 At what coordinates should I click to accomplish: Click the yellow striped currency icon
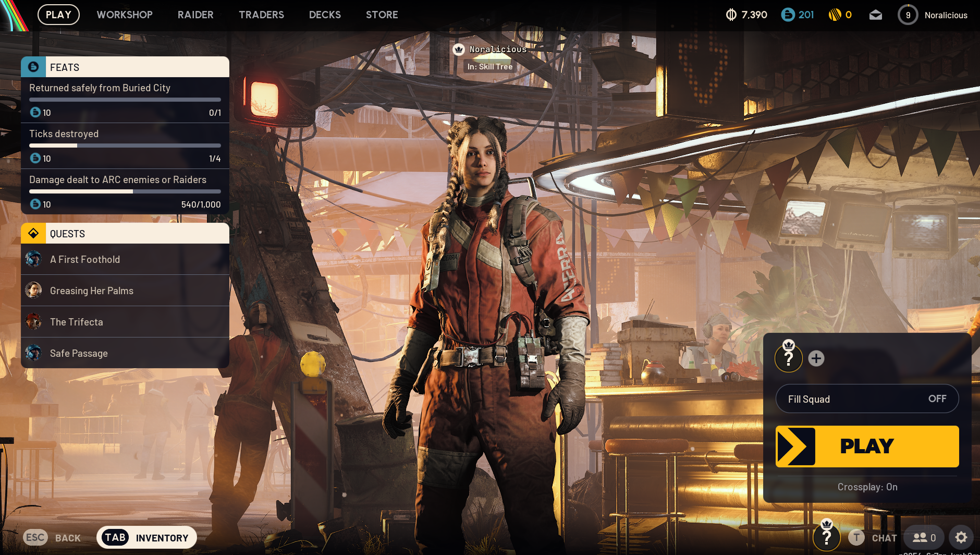[835, 15]
